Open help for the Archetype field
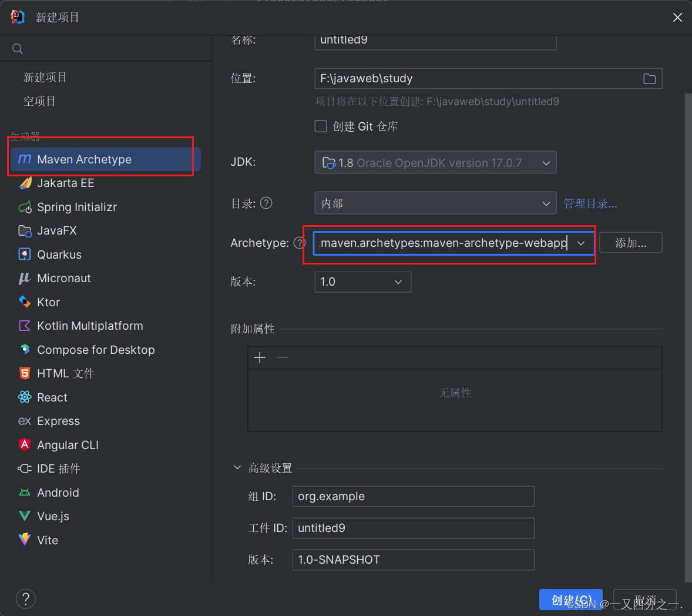The image size is (692, 616). (x=300, y=242)
